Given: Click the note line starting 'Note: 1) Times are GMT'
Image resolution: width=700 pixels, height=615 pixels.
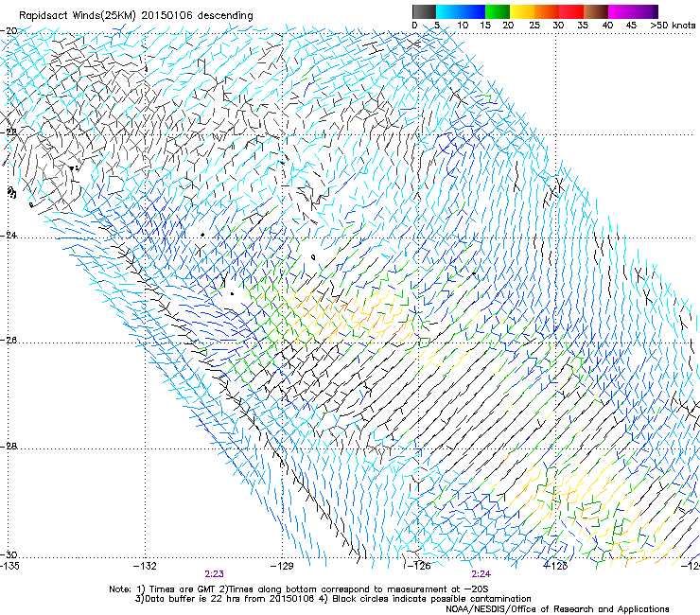Looking at the screenshot, I should tap(299, 589).
